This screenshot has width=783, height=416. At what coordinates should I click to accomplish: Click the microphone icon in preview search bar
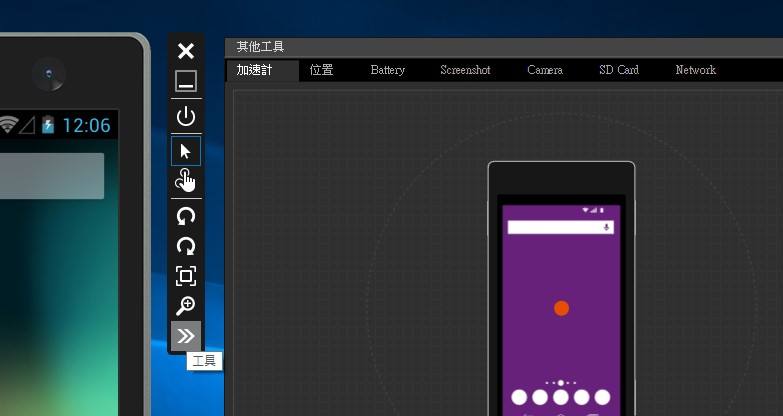(x=606, y=228)
